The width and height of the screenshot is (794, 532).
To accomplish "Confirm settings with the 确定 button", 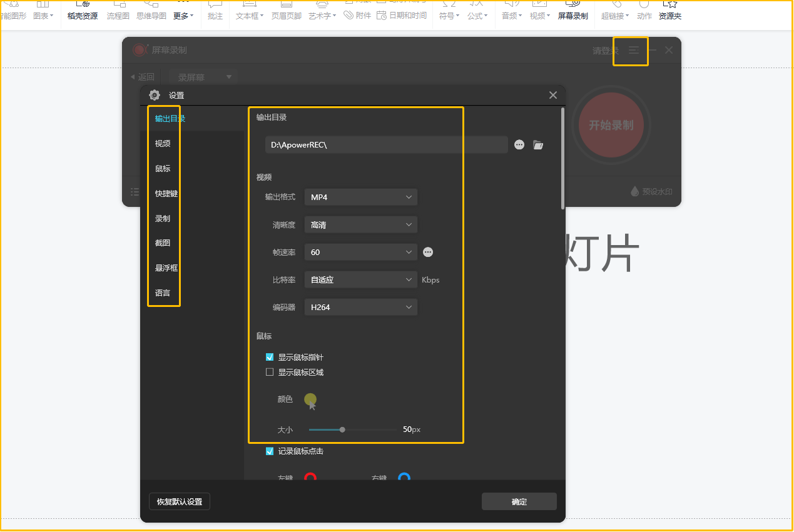I will coord(519,502).
